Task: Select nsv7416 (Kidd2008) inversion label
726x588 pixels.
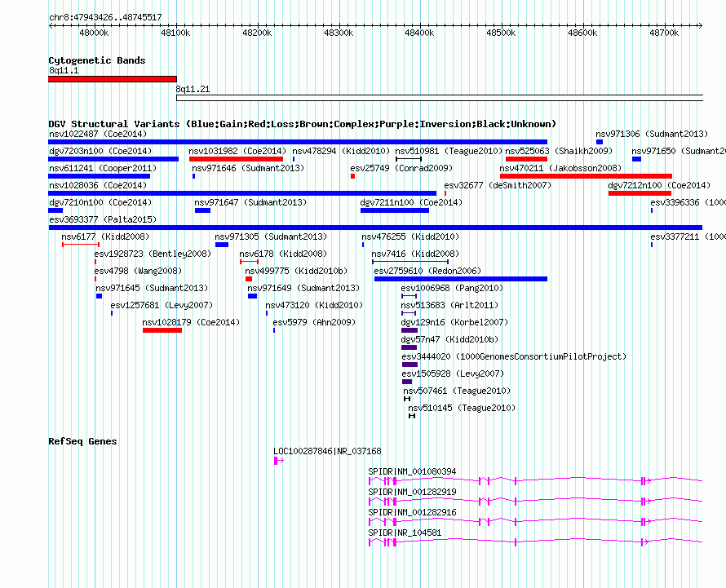Action: coord(415,254)
